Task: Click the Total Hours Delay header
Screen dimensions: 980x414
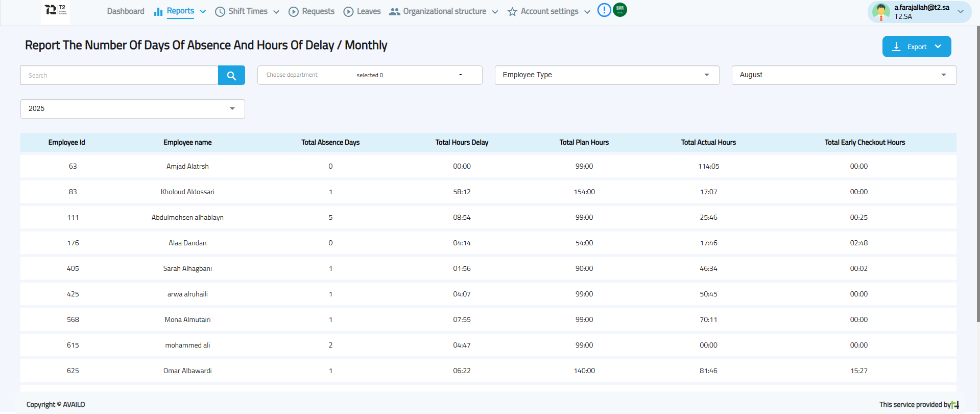Action: [x=462, y=143]
